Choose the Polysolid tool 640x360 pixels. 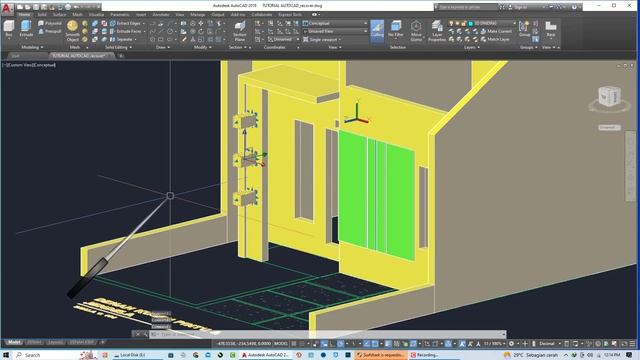click(x=50, y=24)
